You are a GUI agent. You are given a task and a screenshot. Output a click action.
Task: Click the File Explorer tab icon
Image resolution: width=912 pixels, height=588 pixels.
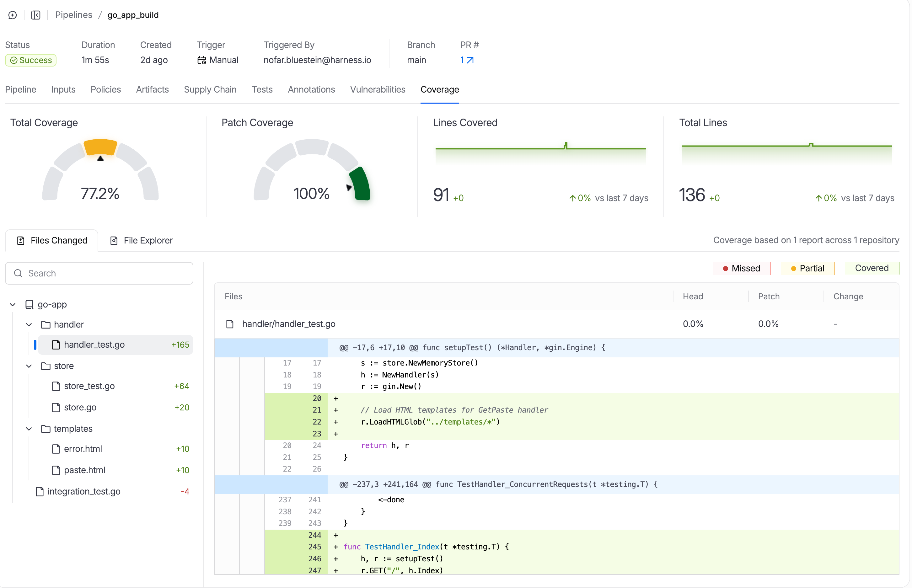[114, 241]
